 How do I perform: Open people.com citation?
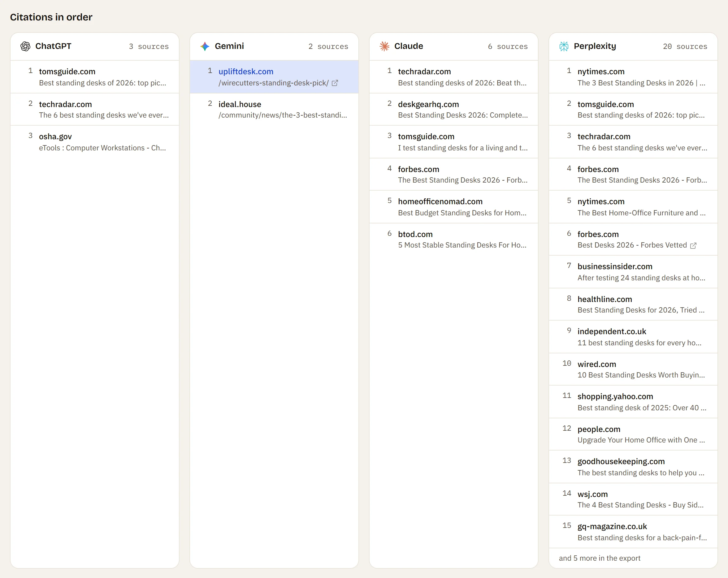(633, 434)
